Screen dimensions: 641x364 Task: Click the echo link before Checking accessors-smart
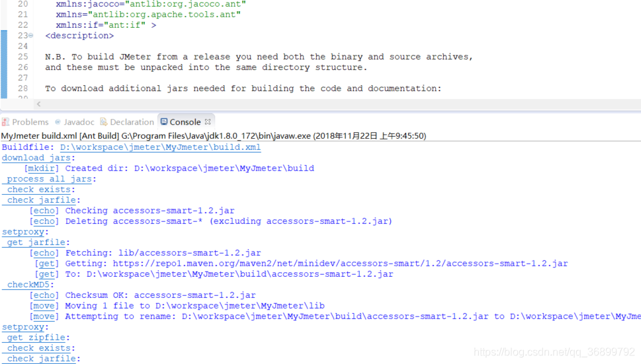[x=44, y=211]
